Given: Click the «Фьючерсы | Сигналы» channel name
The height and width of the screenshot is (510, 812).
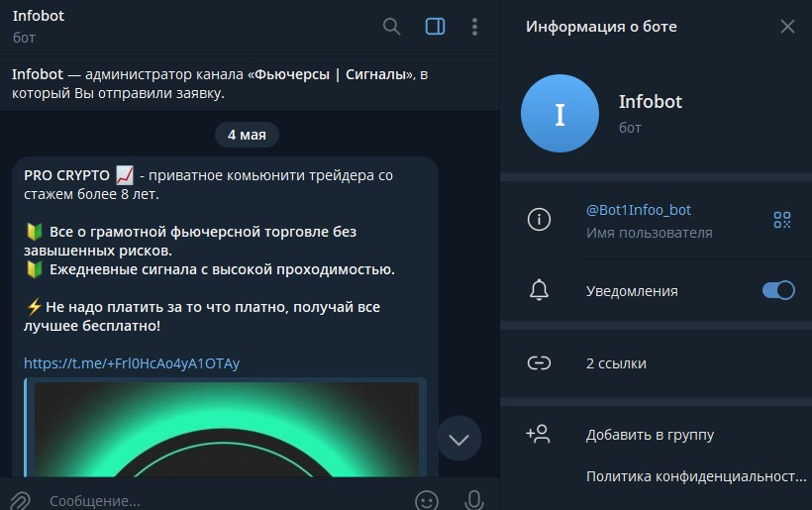Looking at the screenshot, I should (332, 74).
